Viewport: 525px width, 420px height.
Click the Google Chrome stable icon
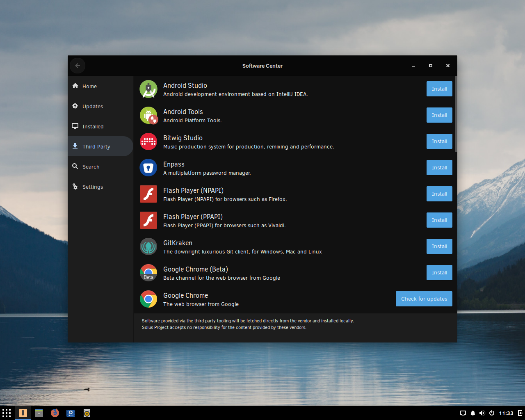click(148, 299)
